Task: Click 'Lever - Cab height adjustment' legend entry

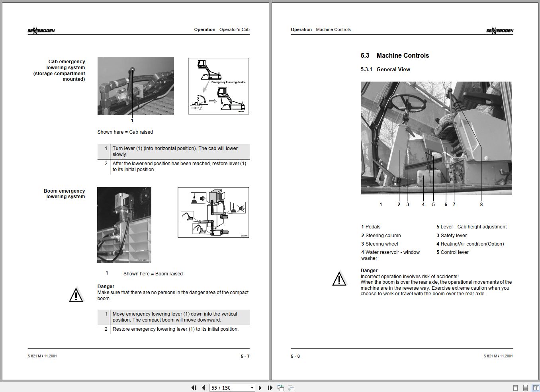Action: point(472,227)
